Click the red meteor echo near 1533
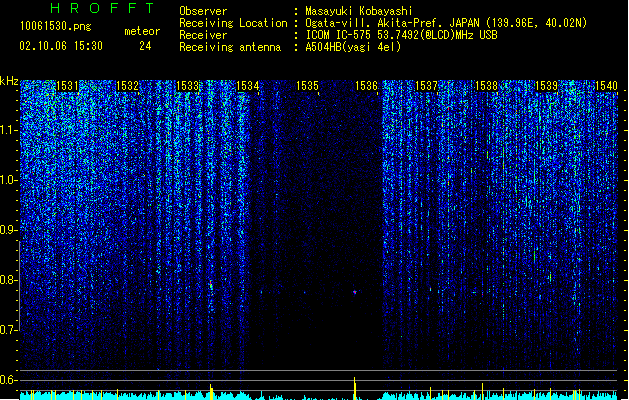 click(211, 284)
